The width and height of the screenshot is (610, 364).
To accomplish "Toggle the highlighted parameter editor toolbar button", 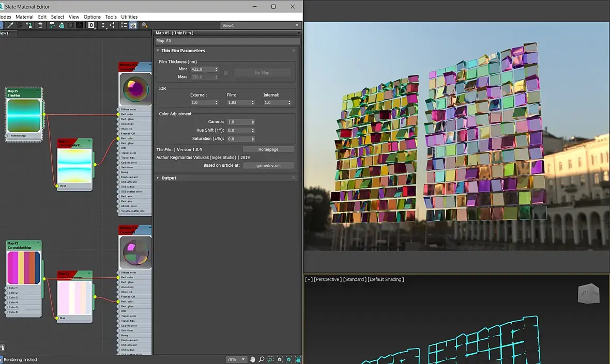I will pos(133,25).
